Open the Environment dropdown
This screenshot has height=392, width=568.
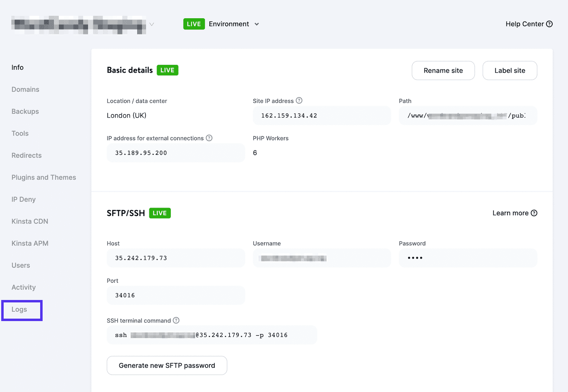click(x=234, y=24)
